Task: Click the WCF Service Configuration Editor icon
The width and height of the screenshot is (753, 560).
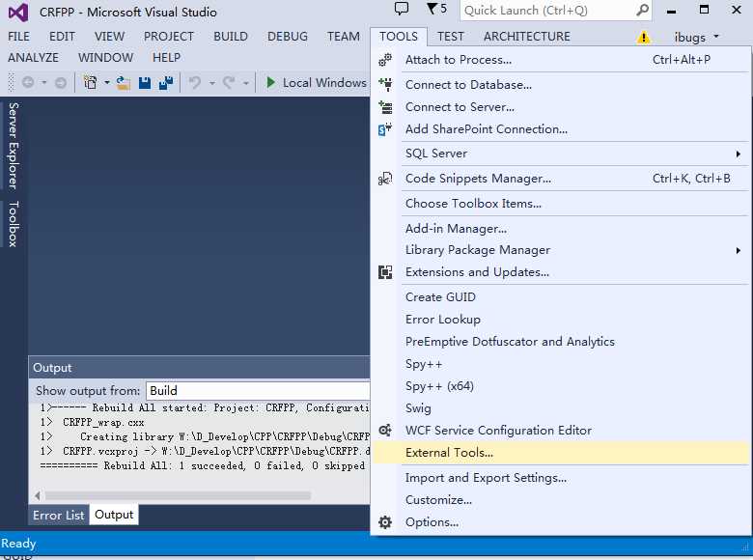Action: click(385, 431)
